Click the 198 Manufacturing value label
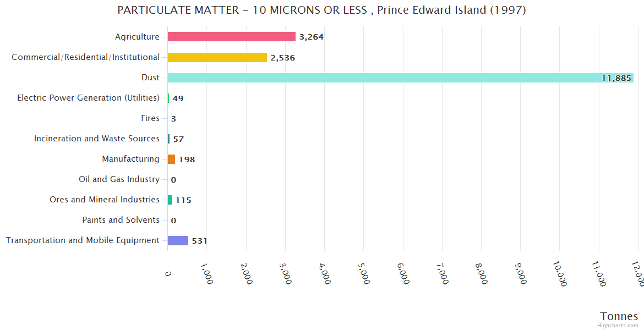 click(187, 159)
